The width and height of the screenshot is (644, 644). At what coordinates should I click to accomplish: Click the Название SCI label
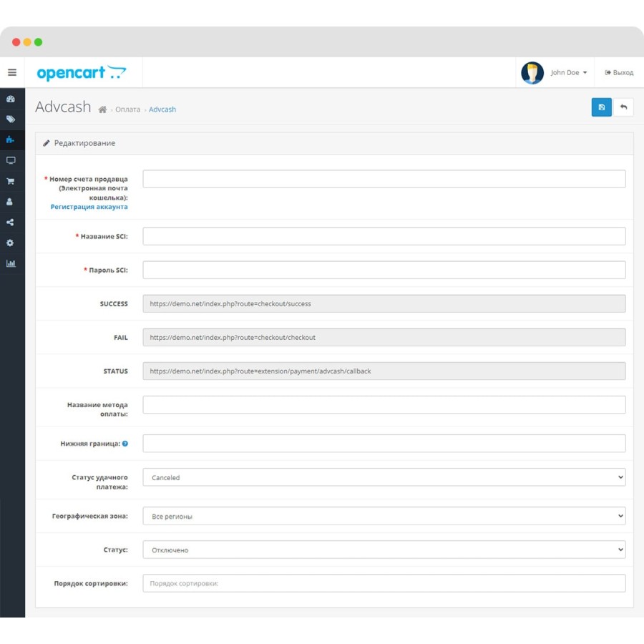(104, 237)
